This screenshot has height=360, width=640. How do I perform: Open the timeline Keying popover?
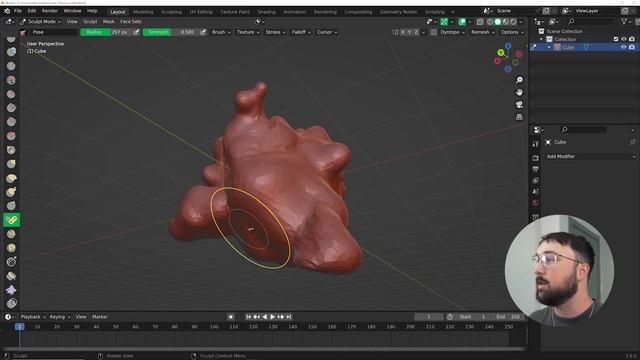tap(60, 317)
